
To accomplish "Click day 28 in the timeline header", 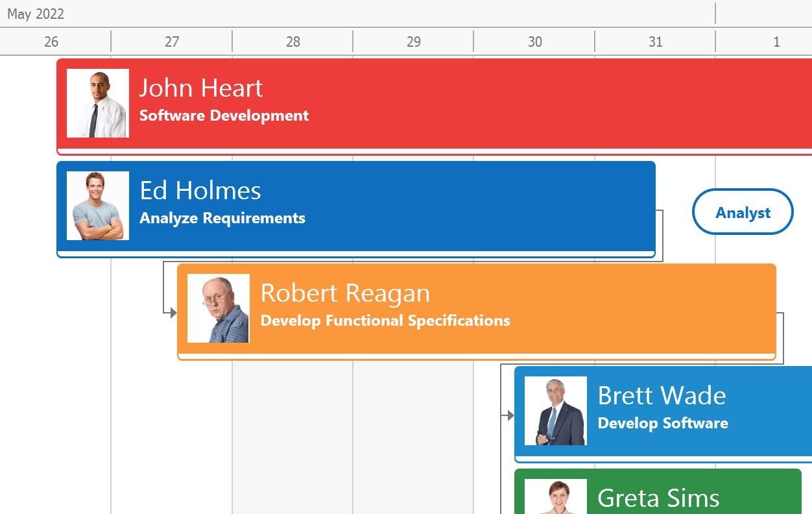I will [293, 42].
